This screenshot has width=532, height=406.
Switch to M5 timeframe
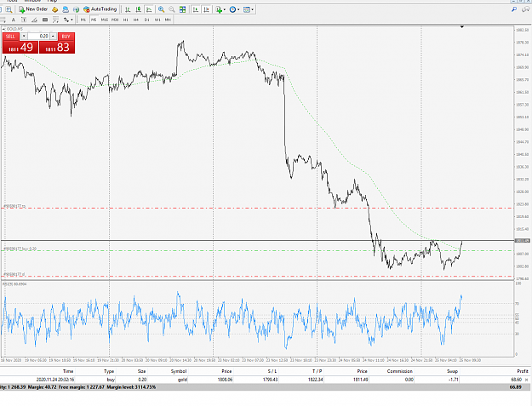(x=94, y=20)
